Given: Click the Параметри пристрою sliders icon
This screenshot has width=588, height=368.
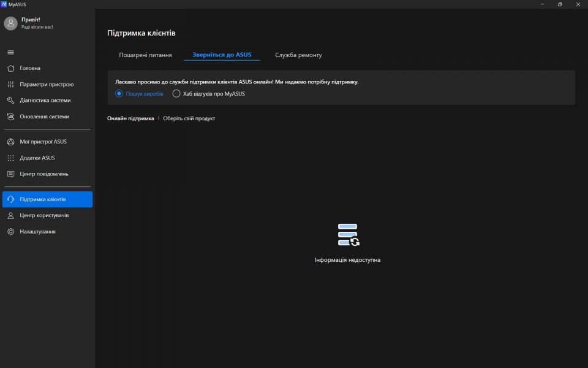Looking at the screenshot, I should tap(10, 84).
